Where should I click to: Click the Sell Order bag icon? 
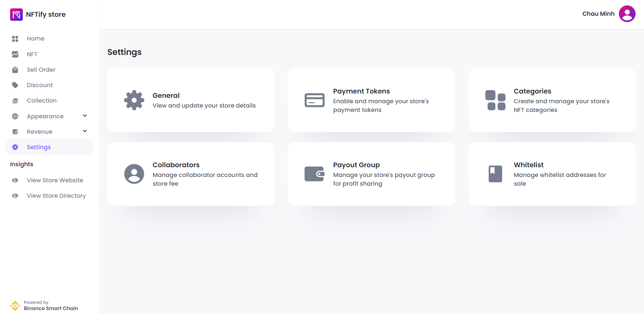[15, 70]
